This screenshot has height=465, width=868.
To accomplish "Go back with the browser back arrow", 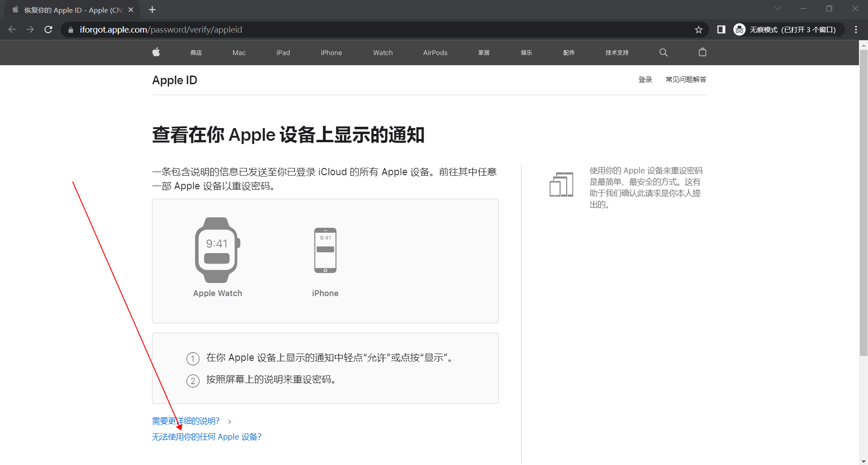I will [x=12, y=29].
